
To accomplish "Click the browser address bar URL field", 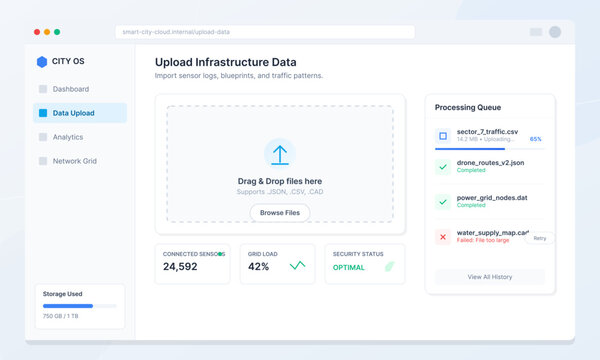I will coord(265,32).
